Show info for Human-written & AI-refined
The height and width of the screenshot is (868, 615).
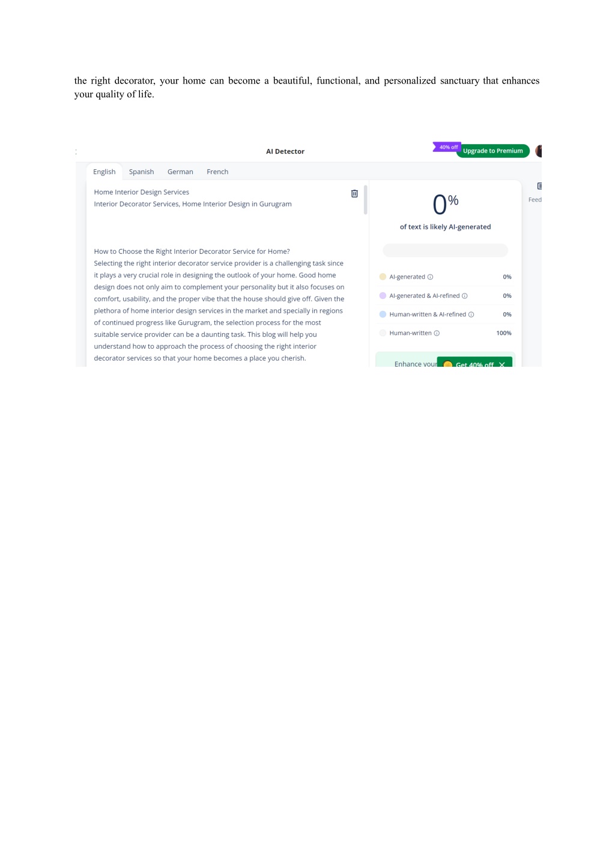[471, 315]
